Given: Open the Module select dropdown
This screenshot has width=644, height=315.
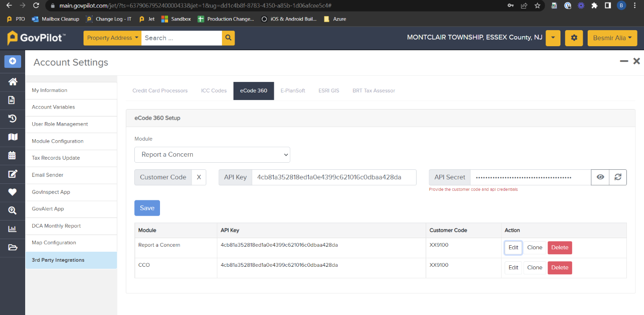Looking at the screenshot, I should pos(212,155).
